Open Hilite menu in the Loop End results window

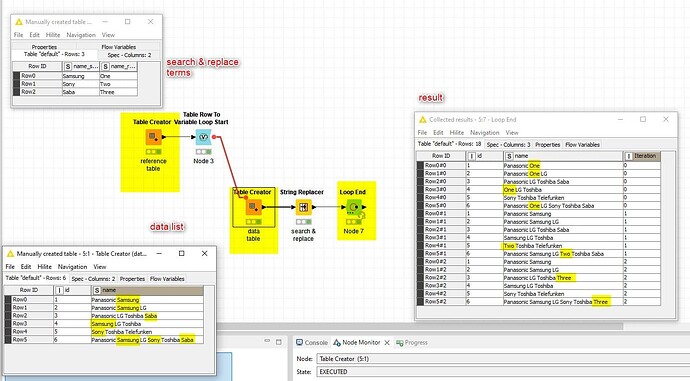pyautogui.click(x=457, y=132)
